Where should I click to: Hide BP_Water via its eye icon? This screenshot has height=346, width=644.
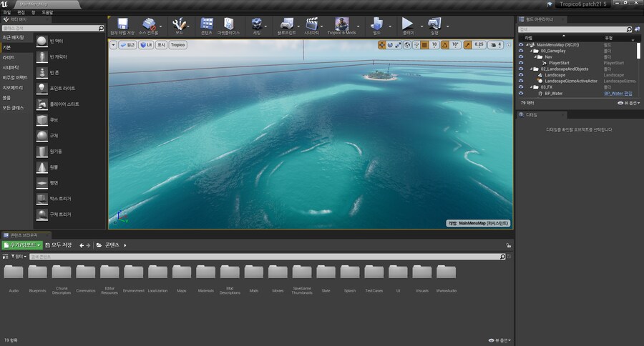(x=521, y=93)
